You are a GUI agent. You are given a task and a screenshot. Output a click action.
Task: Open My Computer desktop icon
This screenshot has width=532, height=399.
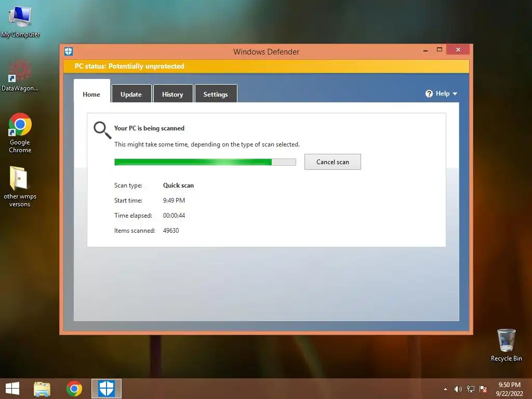(x=20, y=21)
